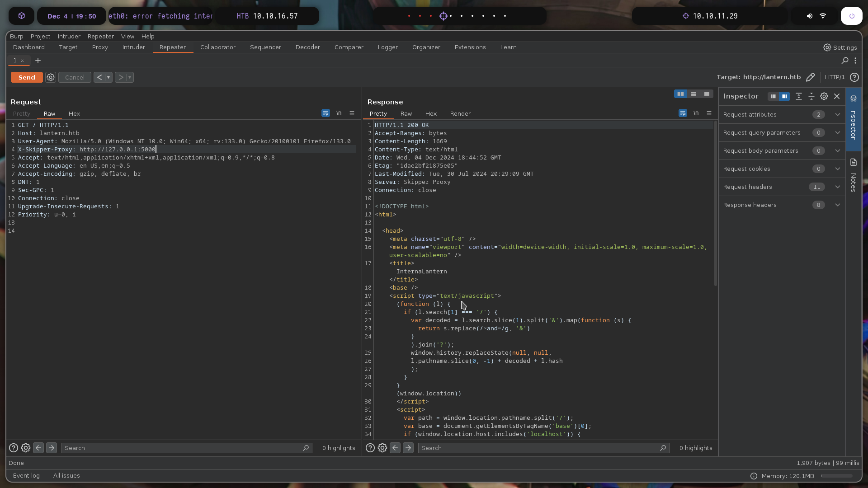Expand Request headers section
Image resolution: width=868 pixels, height=488 pixels.
pos(782,187)
